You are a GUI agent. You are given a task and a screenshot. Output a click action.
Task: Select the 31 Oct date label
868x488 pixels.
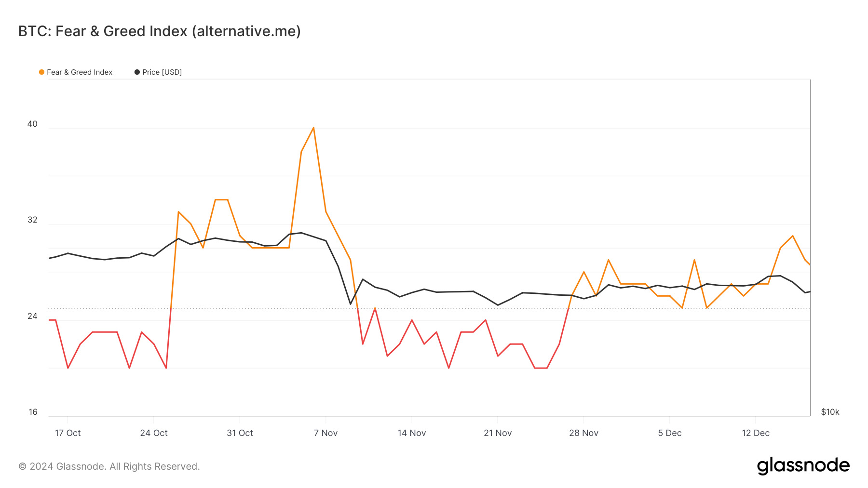click(x=240, y=433)
